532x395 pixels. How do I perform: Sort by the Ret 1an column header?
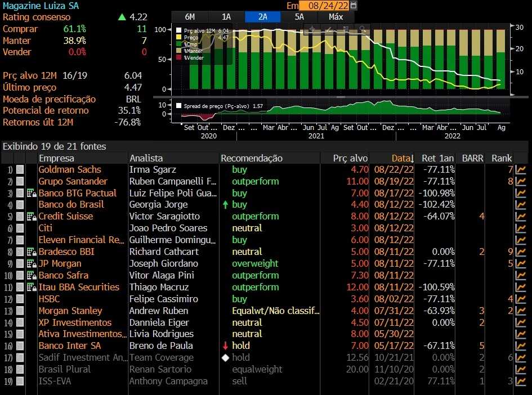point(437,158)
